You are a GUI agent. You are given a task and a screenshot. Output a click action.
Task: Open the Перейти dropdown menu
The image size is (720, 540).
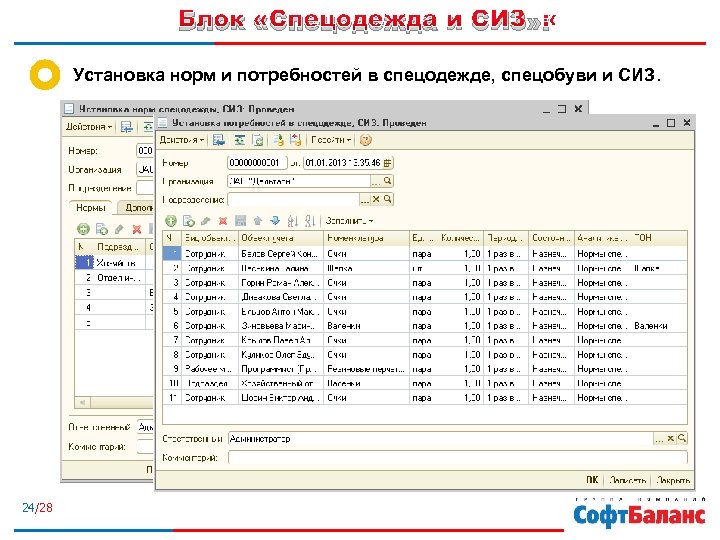point(331,140)
